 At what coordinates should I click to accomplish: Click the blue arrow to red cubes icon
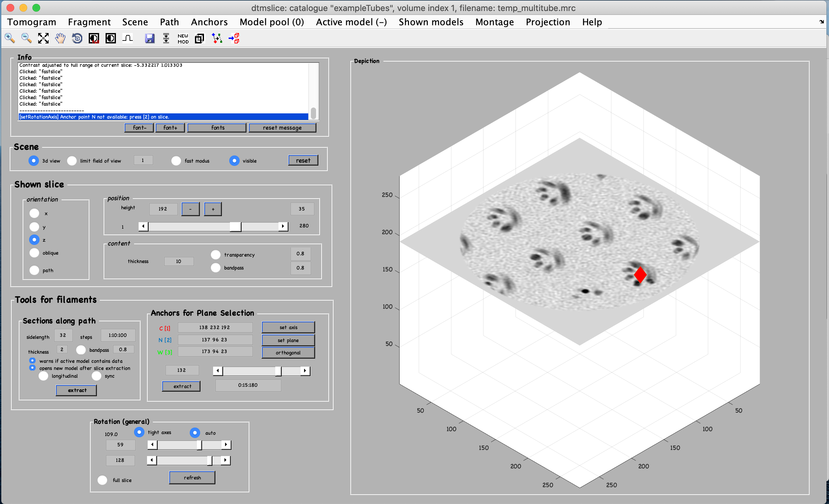click(x=234, y=38)
